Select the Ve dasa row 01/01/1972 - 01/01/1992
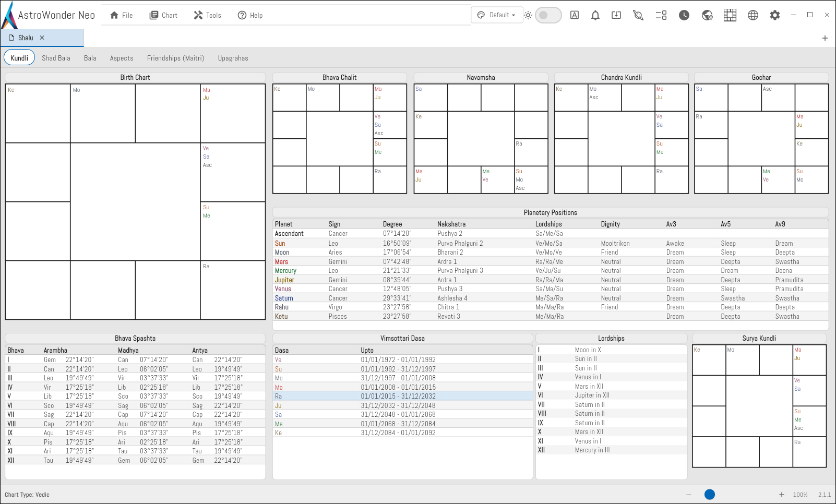 (x=402, y=359)
